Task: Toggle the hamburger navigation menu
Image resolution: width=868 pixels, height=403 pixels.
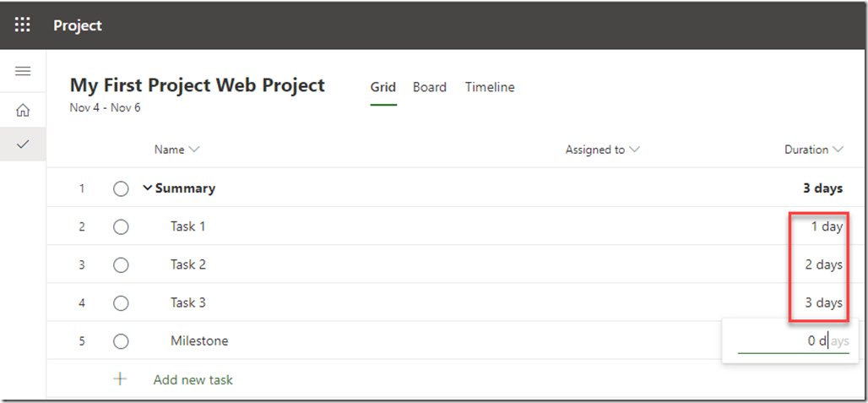Action: point(23,71)
